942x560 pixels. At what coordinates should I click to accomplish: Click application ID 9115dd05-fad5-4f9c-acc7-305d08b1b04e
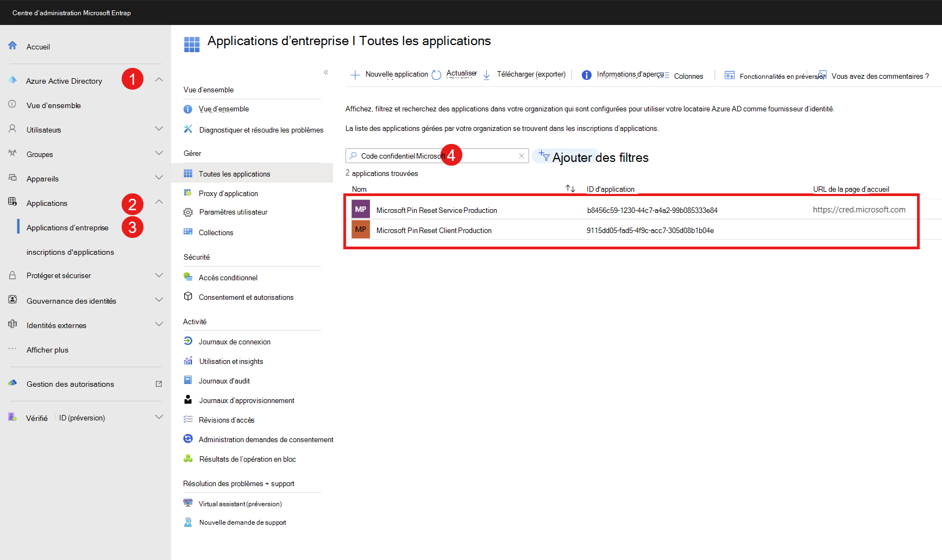click(x=650, y=230)
